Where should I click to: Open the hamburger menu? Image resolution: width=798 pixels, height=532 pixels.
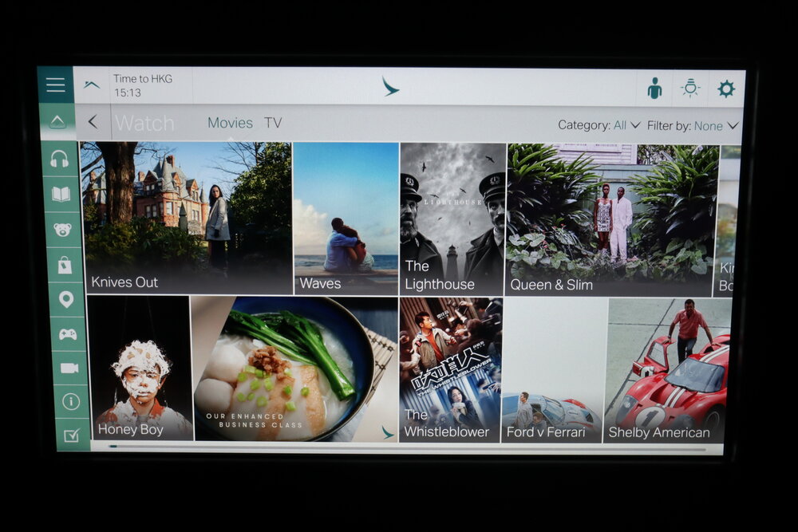pos(55,84)
